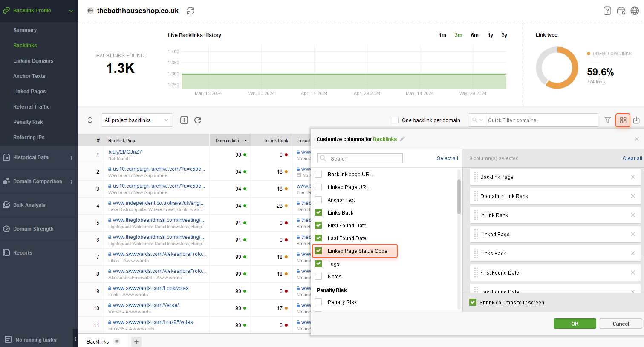Enable One backlink per domain
Screen dimensions: 644x347
tap(395, 120)
